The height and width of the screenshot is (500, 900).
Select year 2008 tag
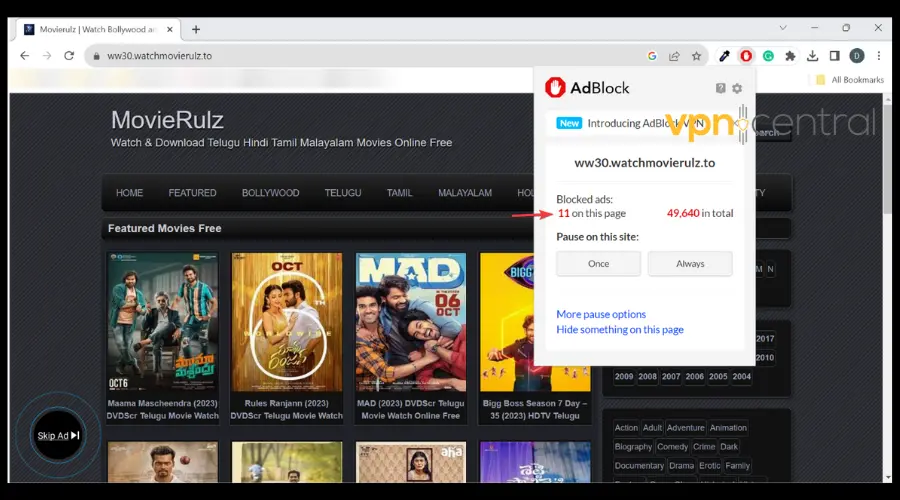(x=647, y=377)
